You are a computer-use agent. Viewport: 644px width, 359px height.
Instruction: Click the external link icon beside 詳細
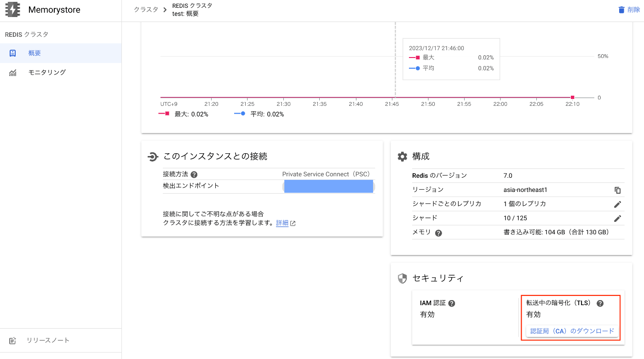point(293,223)
